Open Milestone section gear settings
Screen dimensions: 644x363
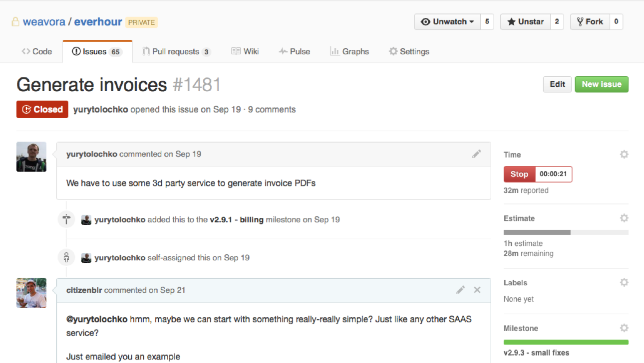click(x=624, y=328)
